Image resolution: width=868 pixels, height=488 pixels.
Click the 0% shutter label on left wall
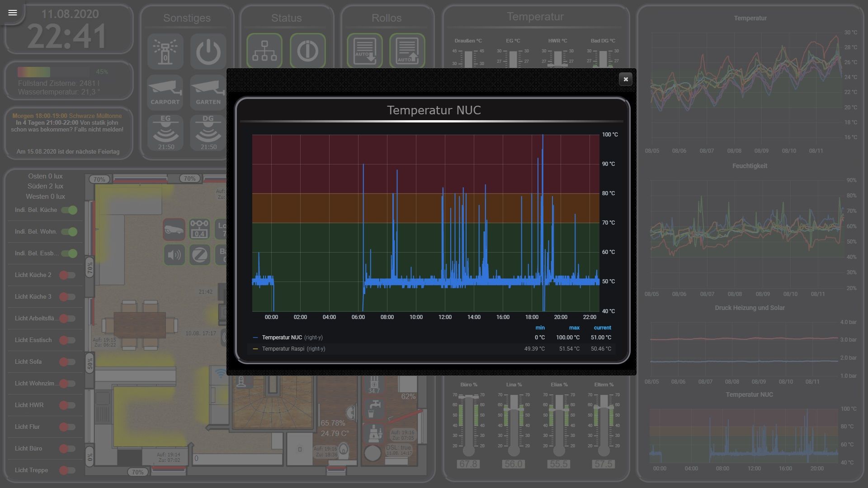pyautogui.click(x=90, y=456)
